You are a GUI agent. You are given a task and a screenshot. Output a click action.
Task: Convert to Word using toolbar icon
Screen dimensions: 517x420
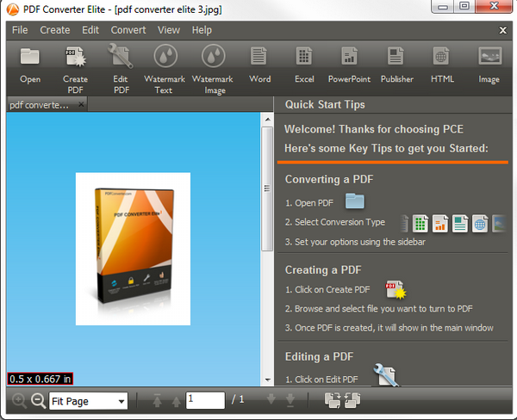(258, 56)
